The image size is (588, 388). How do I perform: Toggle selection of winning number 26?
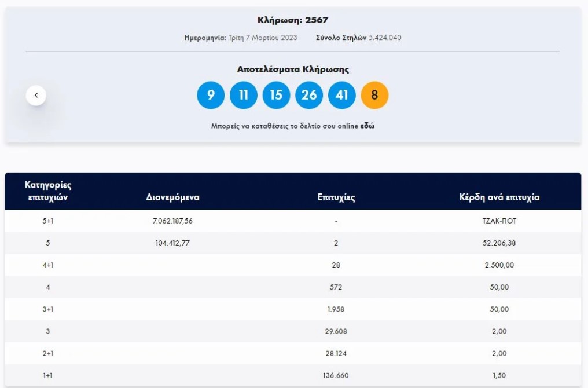click(310, 95)
